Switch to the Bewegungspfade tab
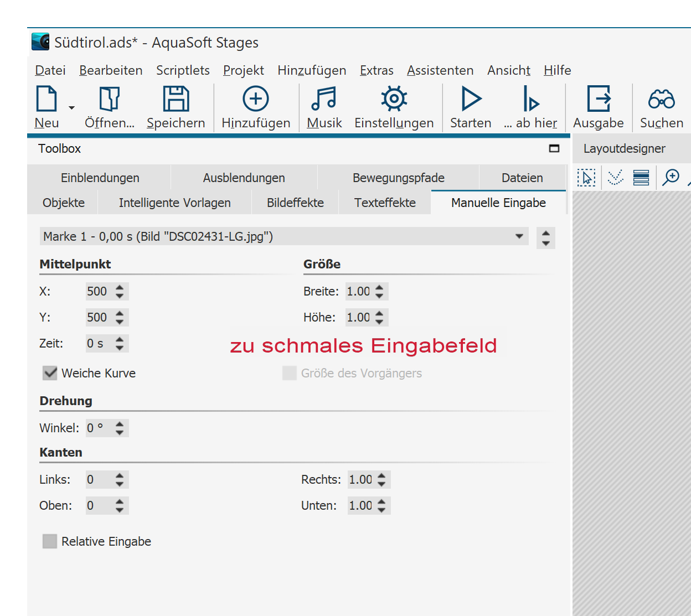691x616 pixels. click(x=399, y=178)
